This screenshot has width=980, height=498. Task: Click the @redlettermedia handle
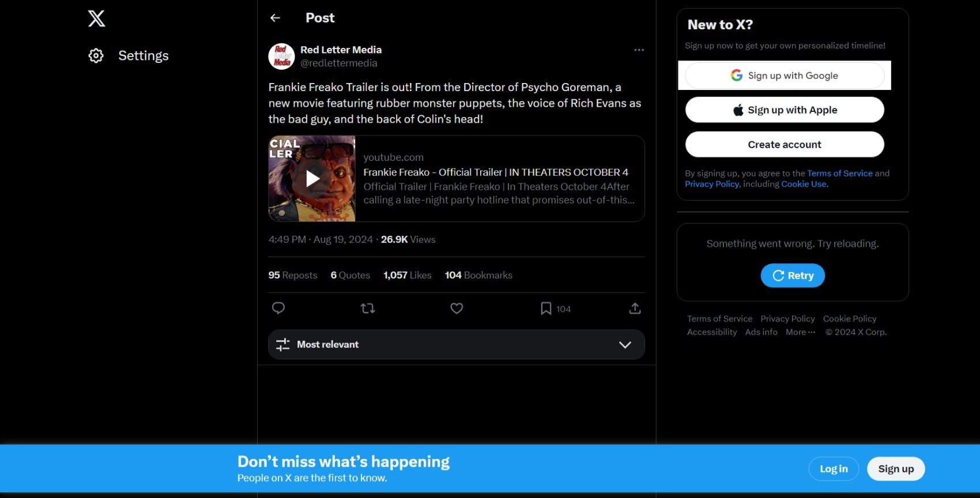point(339,63)
